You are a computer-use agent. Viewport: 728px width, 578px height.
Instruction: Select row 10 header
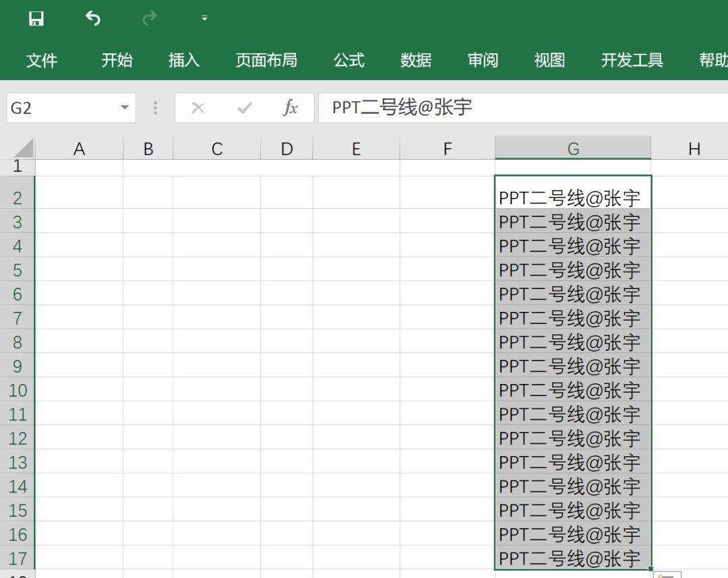coord(18,391)
